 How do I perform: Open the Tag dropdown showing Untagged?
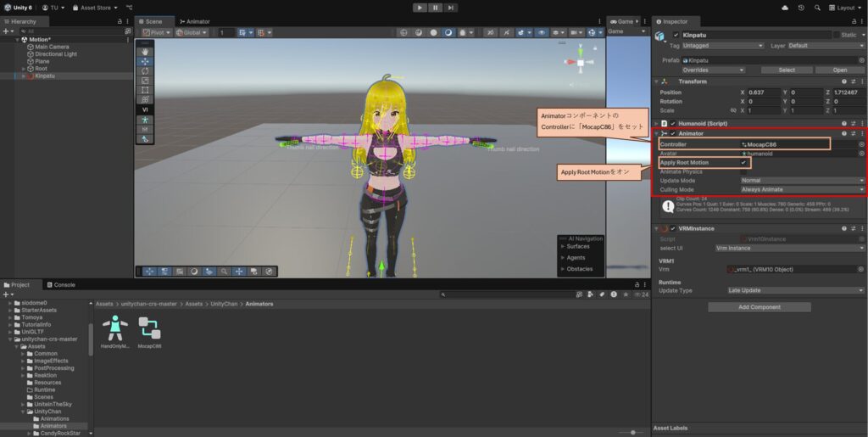723,46
